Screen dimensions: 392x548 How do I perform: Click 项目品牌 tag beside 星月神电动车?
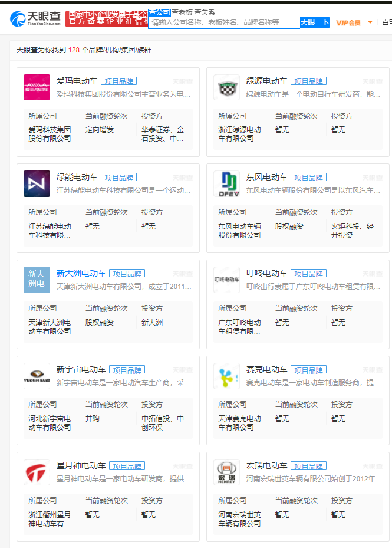pos(127,466)
